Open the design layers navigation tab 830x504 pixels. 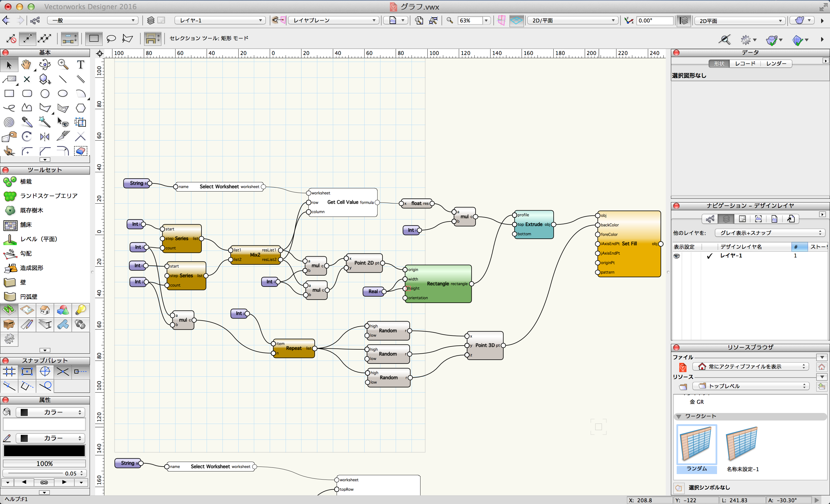pos(726,219)
